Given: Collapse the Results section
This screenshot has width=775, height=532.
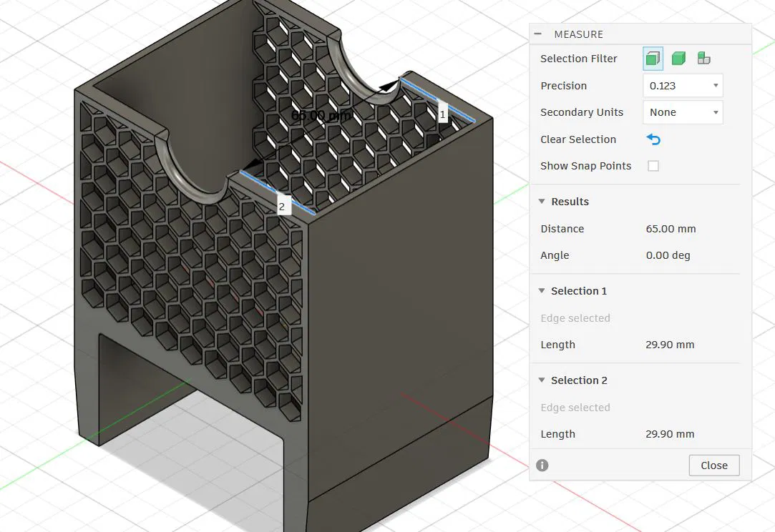Looking at the screenshot, I should [542, 202].
